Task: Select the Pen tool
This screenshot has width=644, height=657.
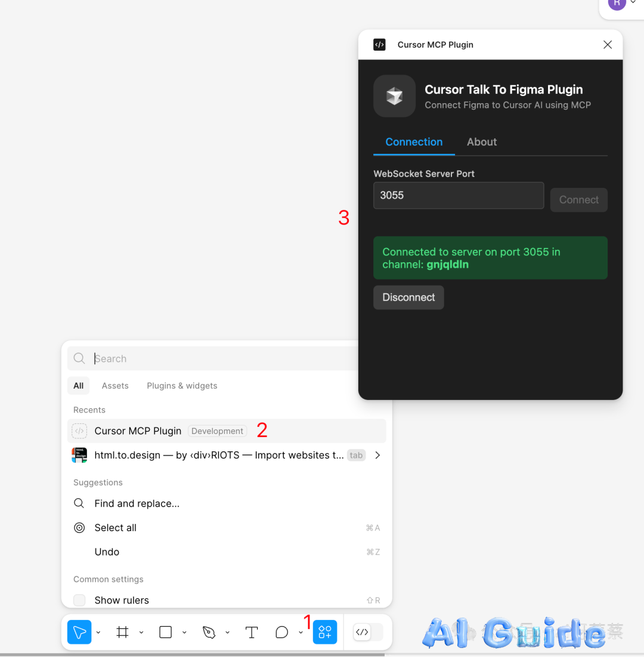Action: coord(209,632)
